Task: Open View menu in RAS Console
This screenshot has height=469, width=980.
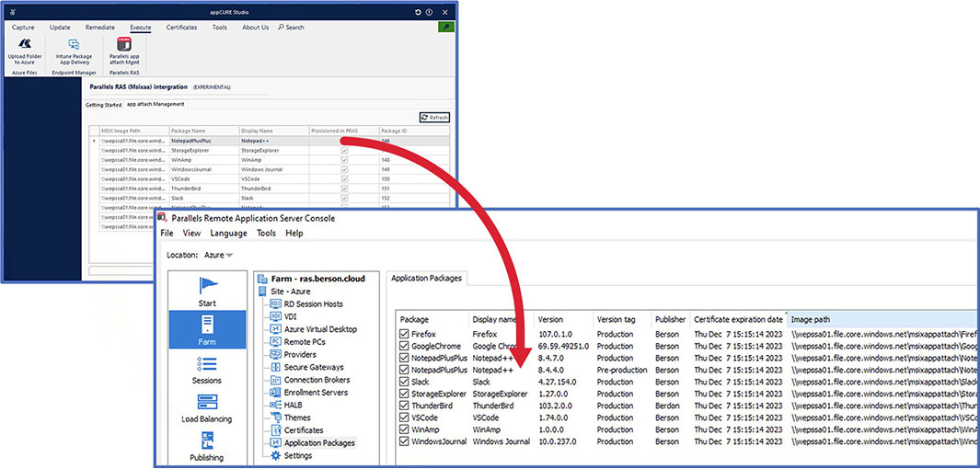Action: (192, 233)
